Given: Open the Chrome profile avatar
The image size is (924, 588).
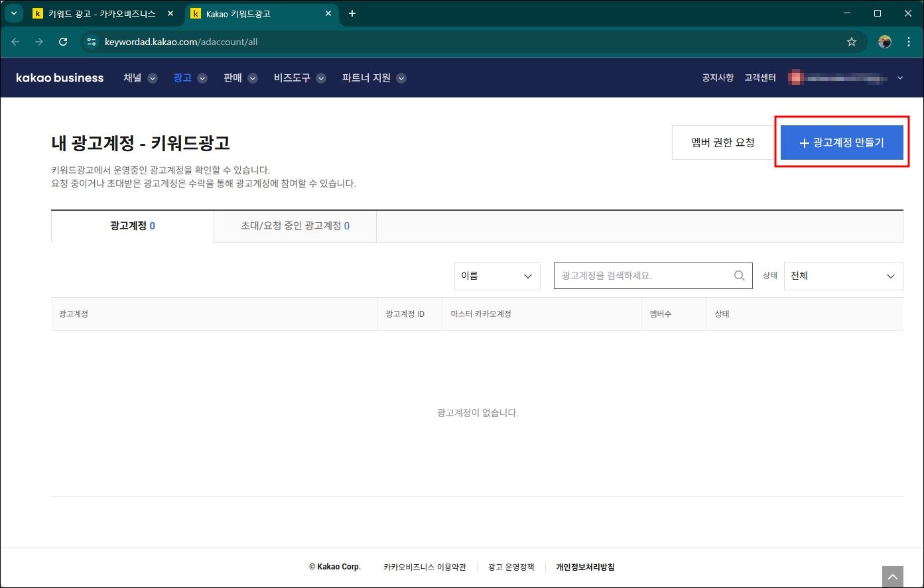Looking at the screenshot, I should tap(885, 42).
